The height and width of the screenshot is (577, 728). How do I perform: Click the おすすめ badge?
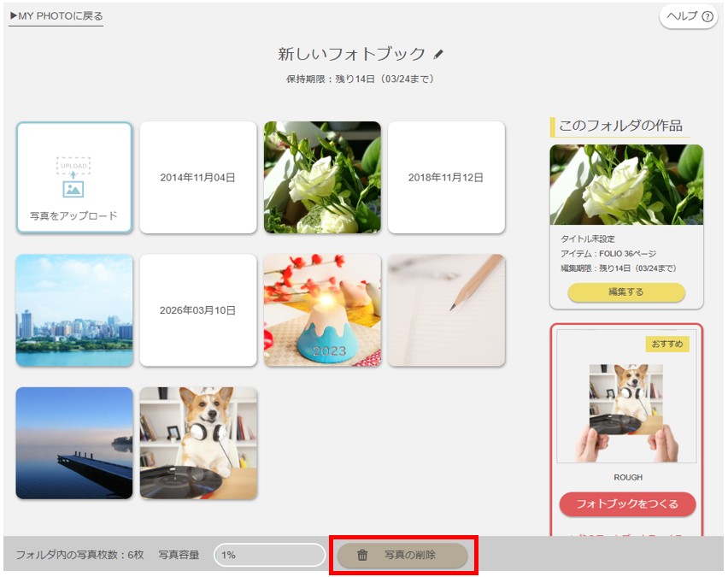click(x=667, y=344)
